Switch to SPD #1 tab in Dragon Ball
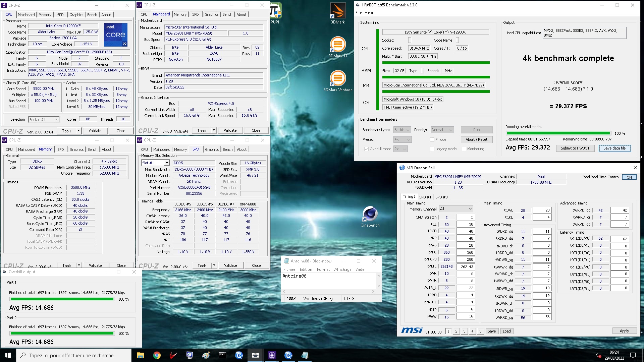Viewport: 644px width, 362px height. 425,197
